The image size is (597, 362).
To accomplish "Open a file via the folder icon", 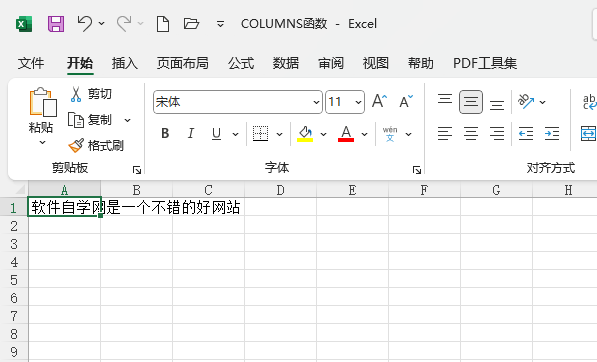I will (191, 24).
